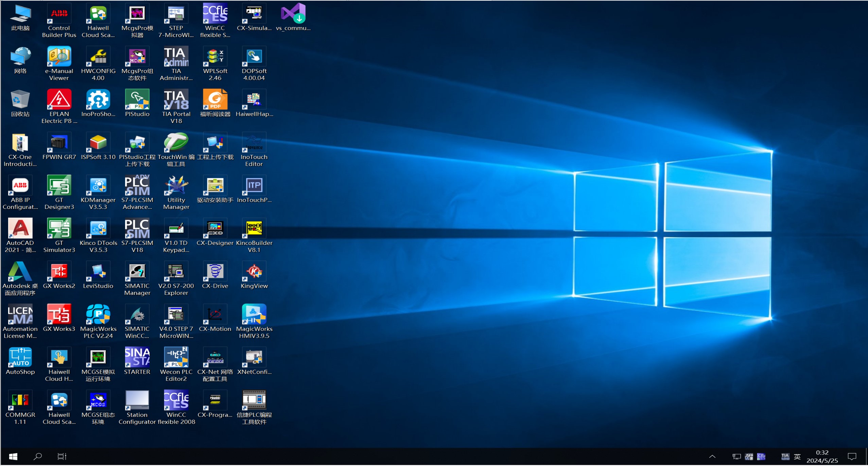
Task: Select the DOPSoft 4.00.04 shortcut
Action: [x=254, y=64]
